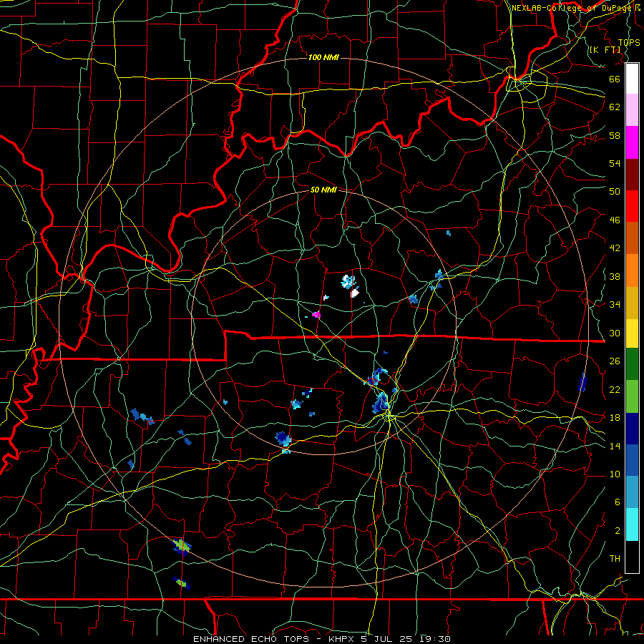
Task: Click the 'TH' legend label
Action: tap(615, 558)
